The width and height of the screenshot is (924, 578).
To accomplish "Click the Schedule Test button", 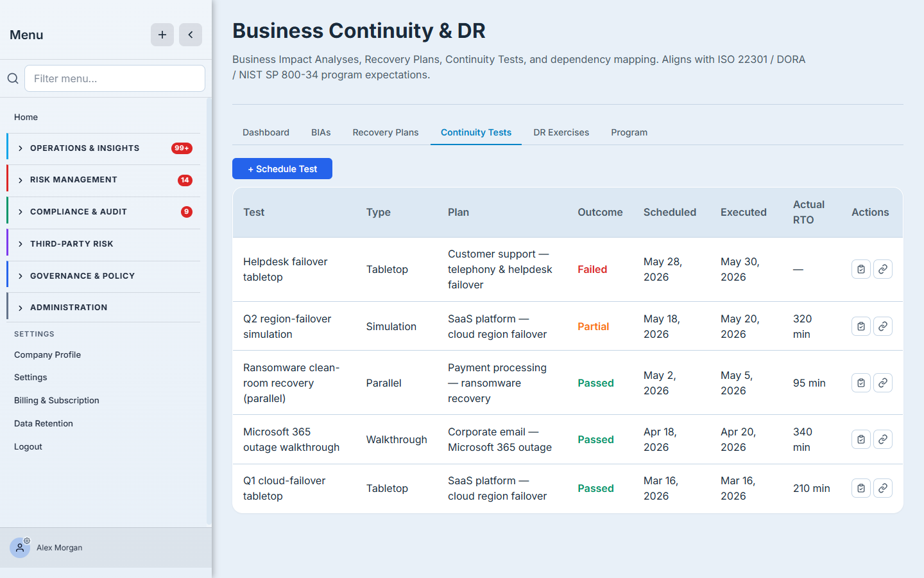I will click(282, 169).
